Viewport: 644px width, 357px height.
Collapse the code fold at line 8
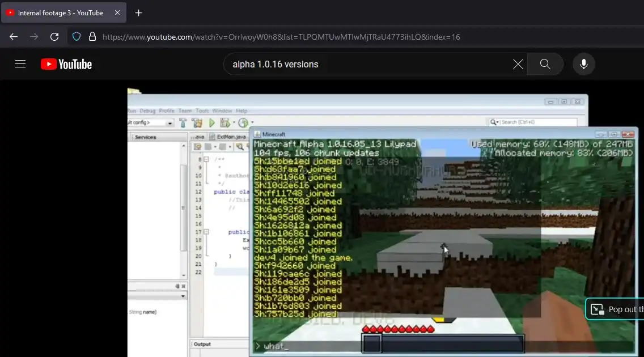click(206, 159)
